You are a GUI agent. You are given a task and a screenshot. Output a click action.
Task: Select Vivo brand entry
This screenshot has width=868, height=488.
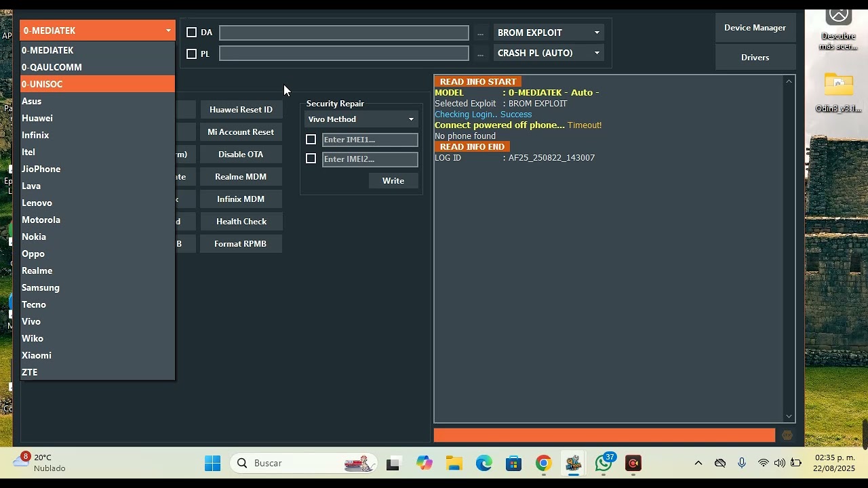(x=98, y=321)
